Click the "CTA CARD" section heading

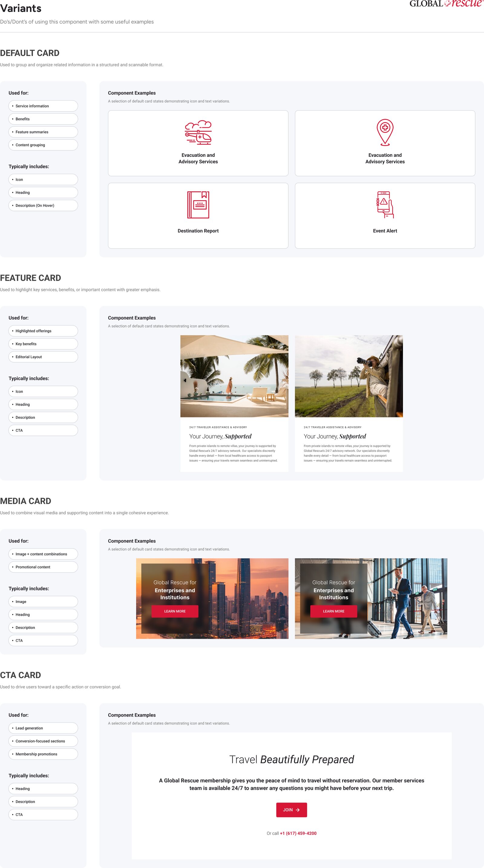pyautogui.click(x=21, y=675)
